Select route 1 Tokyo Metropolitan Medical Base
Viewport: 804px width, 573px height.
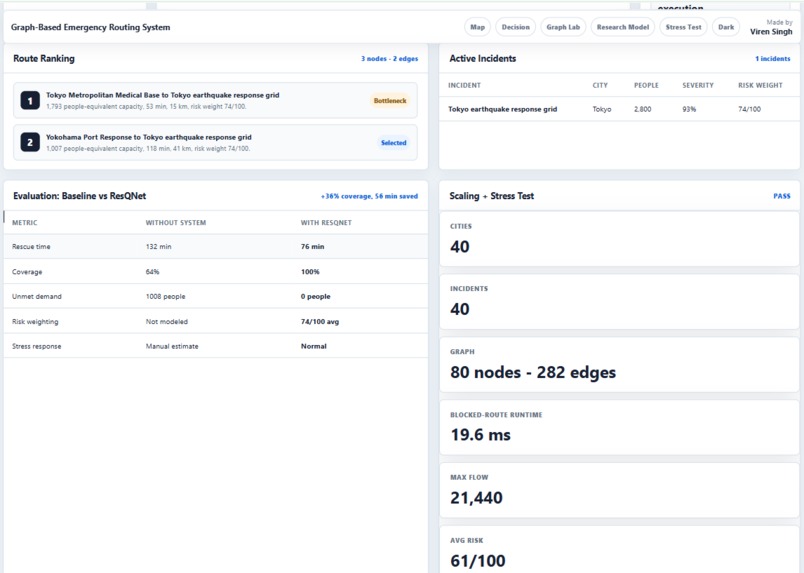click(x=215, y=101)
